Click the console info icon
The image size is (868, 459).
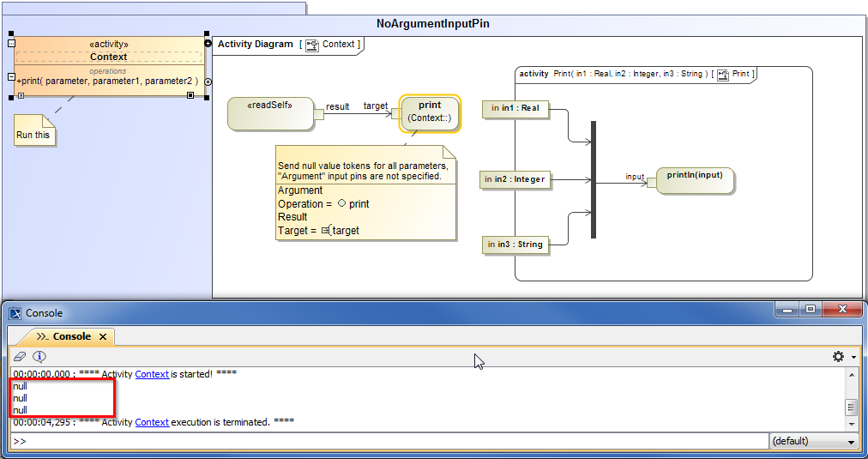pyautogui.click(x=39, y=357)
